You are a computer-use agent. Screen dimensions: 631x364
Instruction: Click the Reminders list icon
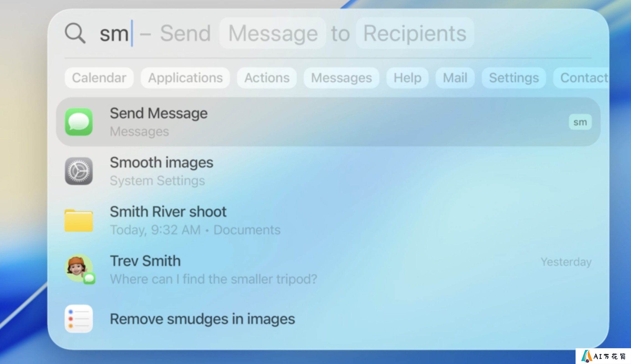click(x=79, y=319)
